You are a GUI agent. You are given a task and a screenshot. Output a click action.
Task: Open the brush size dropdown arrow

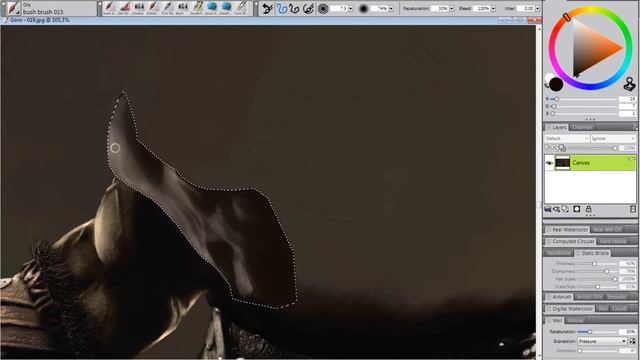(350, 9)
